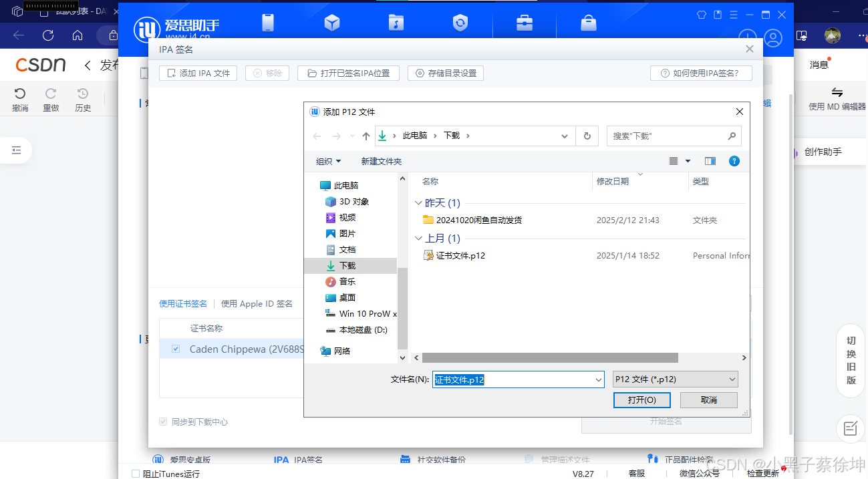868x479 pixels.
Task: Open the apps cube icon in 爱思助手
Action: click(x=332, y=23)
